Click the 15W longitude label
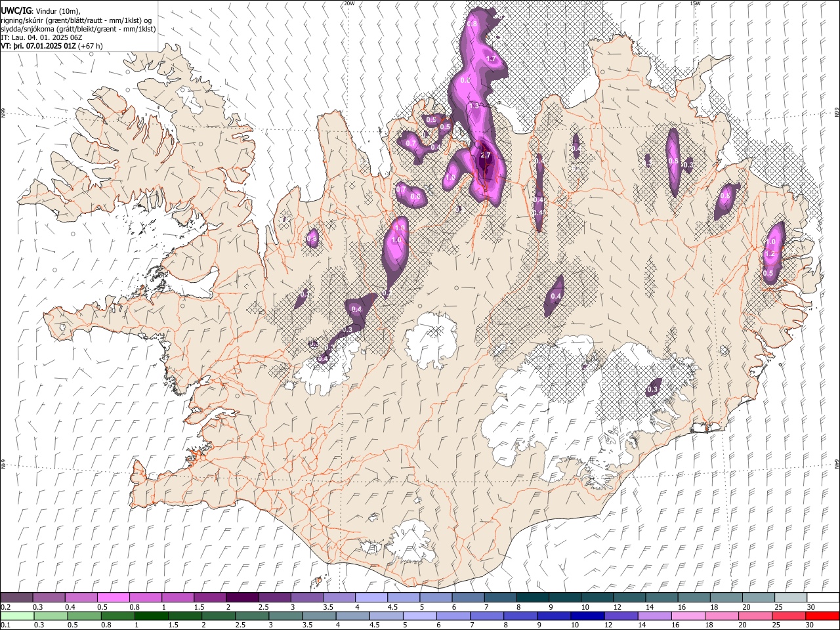 coord(695,3)
